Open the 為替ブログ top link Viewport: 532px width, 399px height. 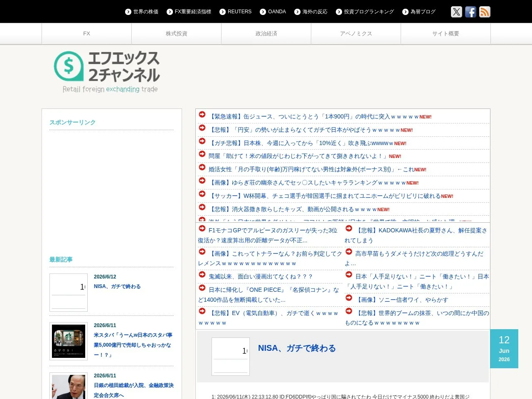(x=423, y=12)
